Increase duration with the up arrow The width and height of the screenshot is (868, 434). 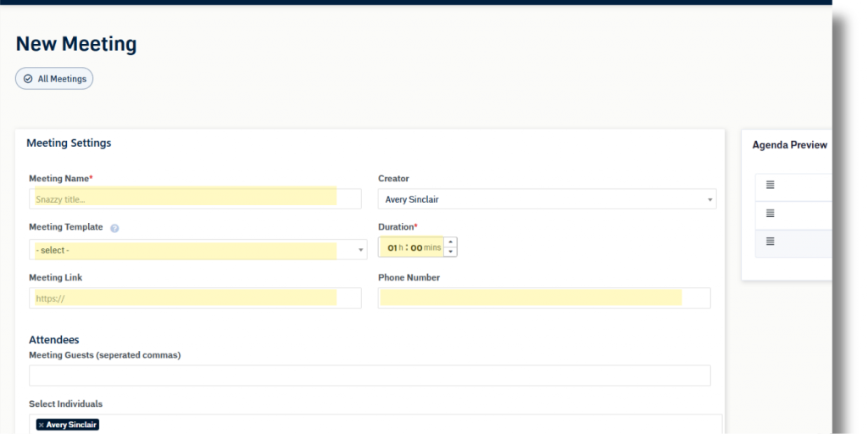(x=451, y=242)
